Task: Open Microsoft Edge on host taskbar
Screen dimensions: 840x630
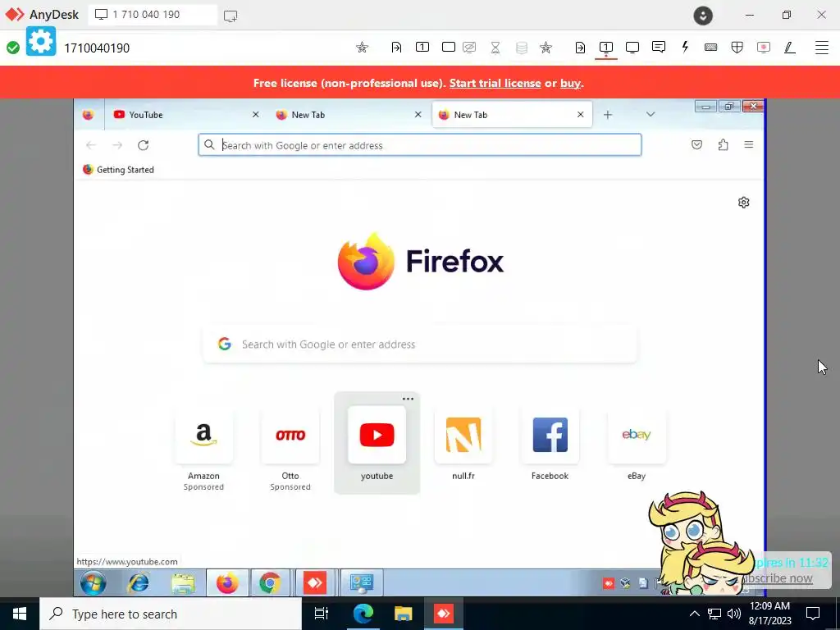Action: tap(363, 614)
